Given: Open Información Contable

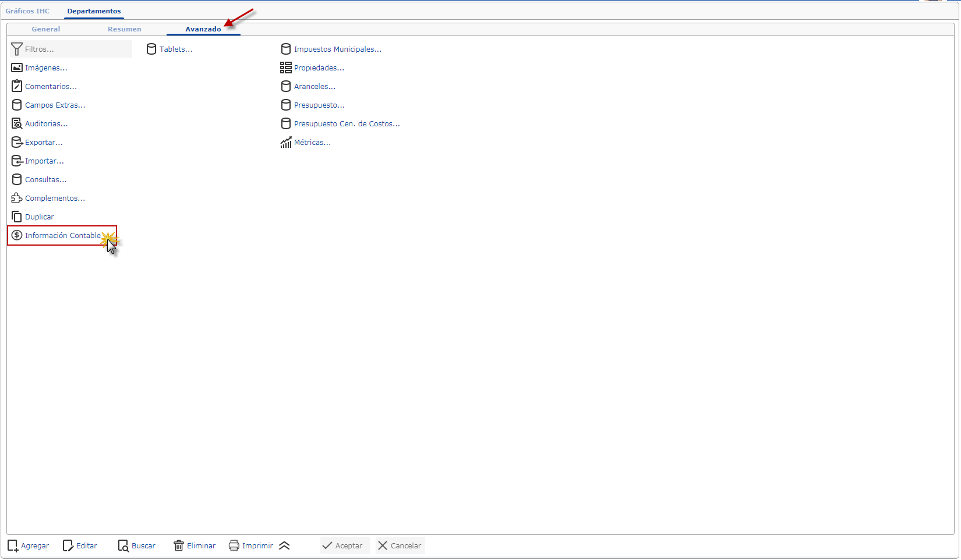Looking at the screenshot, I should [x=63, y=236].
